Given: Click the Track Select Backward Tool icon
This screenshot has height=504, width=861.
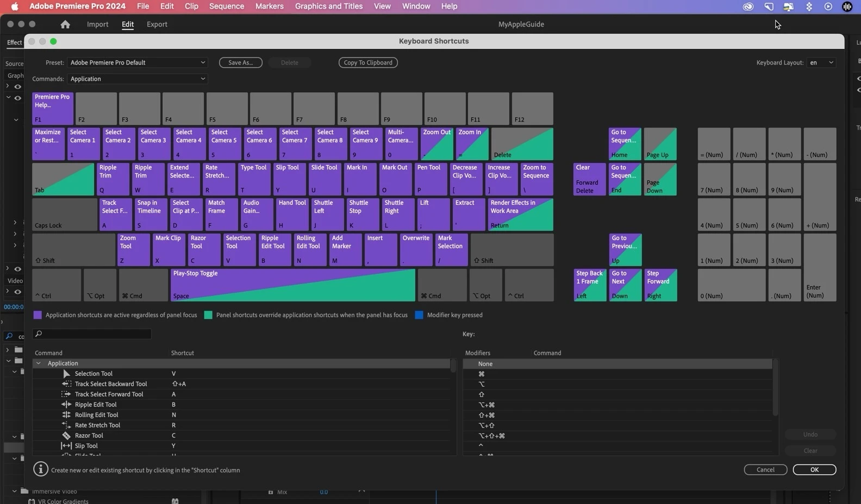Looking at the screenshot, I should point(66,384).
